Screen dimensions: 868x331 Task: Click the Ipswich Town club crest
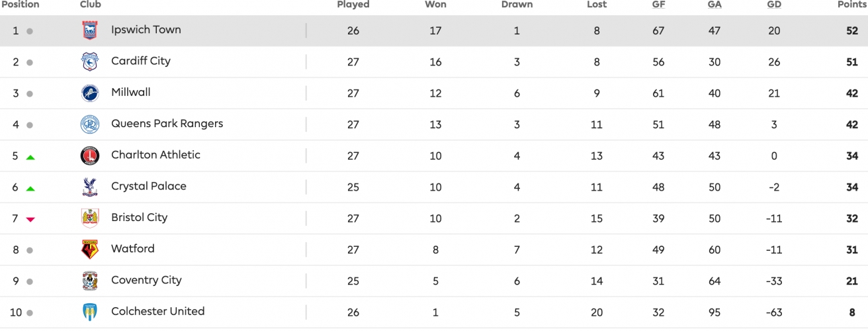point(90,30)
